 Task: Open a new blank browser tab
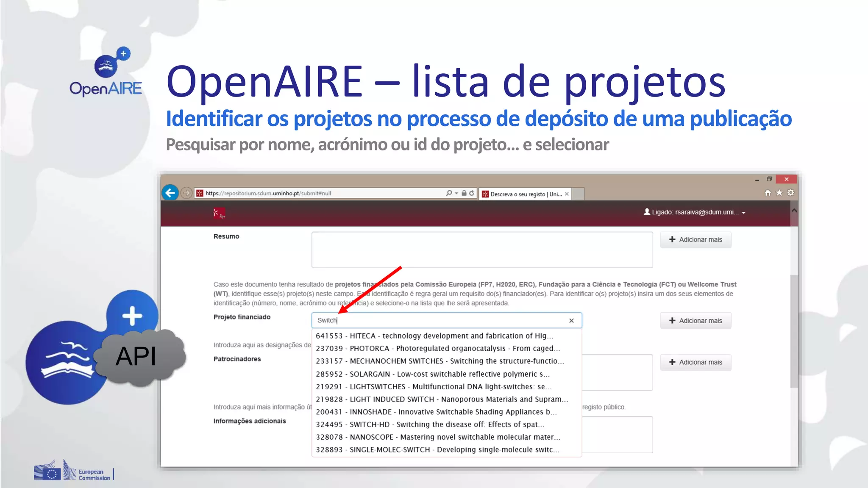coord(578,194)
